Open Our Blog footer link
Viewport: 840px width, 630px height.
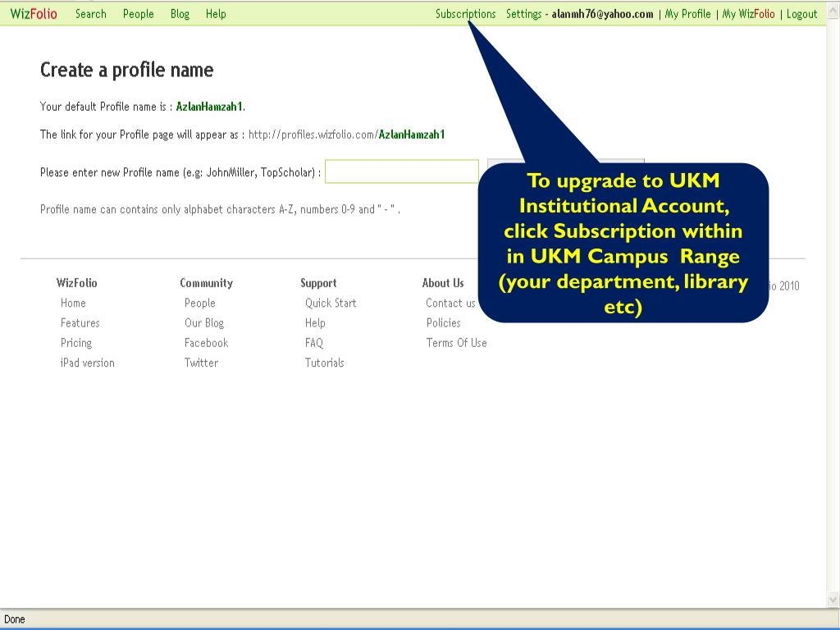[x=204, y=323]
